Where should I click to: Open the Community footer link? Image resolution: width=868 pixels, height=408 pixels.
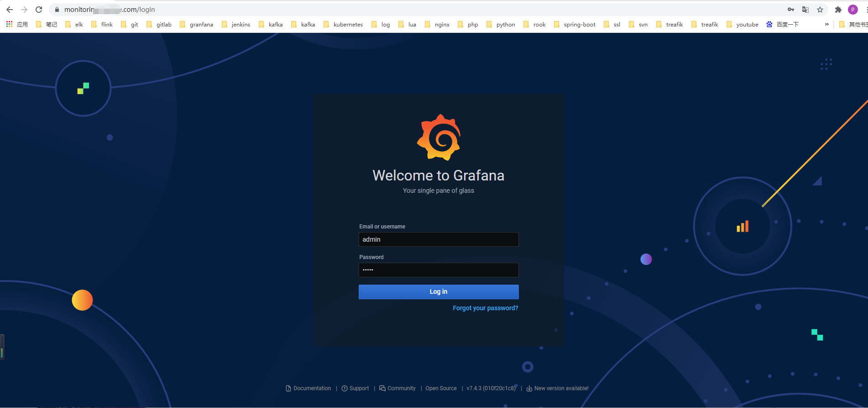(397, 388)
